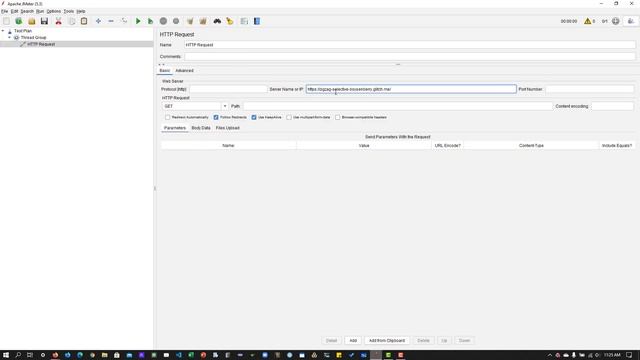Select the Parameters tab
This screenshot has width=640, height=360.
(175, 128)
